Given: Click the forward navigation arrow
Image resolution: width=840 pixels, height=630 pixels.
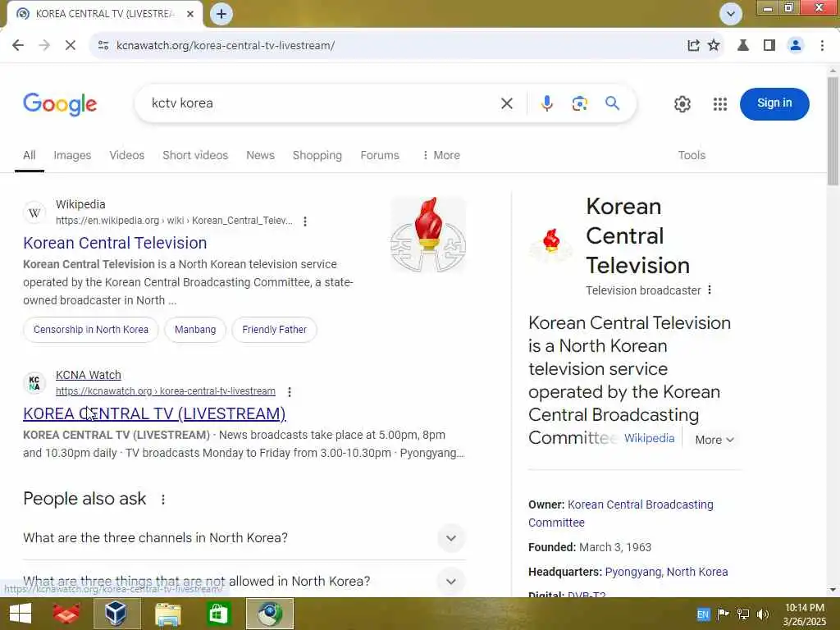Looking at the screenshot, I should (x=44, y=46).
